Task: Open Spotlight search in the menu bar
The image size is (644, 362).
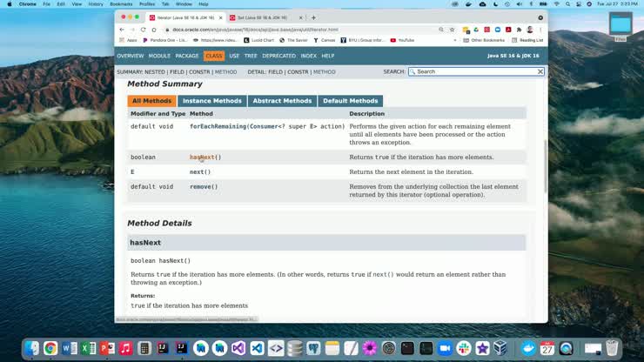Action: (567, 4)
